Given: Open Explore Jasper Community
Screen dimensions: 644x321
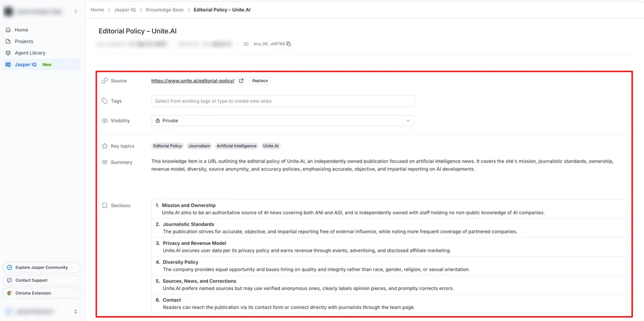Looking at the screenshot, I should 42,267.
